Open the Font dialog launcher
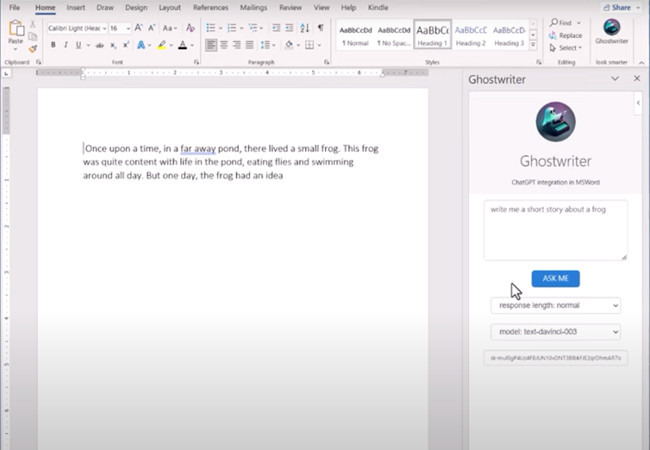Viewport: 650px width, 450px height. (x=196, y=62)
